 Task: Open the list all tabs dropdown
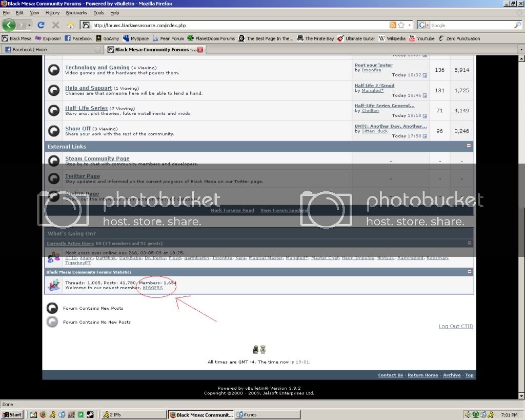pyautogui.click(x=521, y=50)
